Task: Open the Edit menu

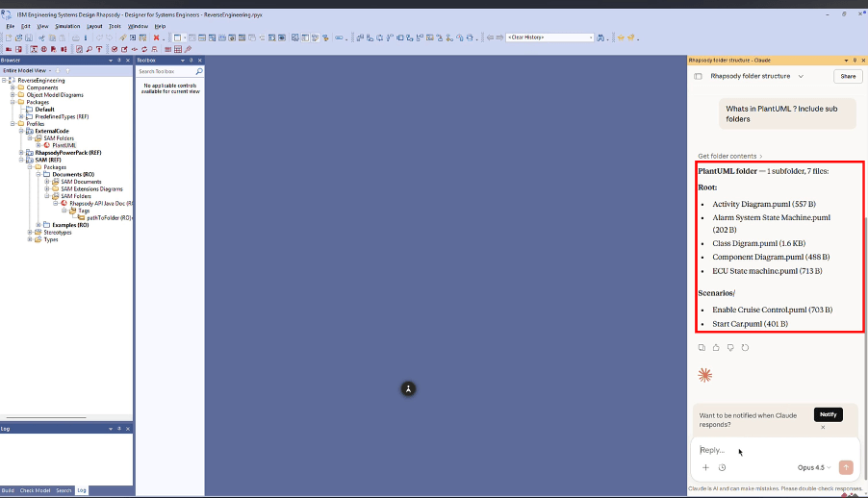Action: 25,26
